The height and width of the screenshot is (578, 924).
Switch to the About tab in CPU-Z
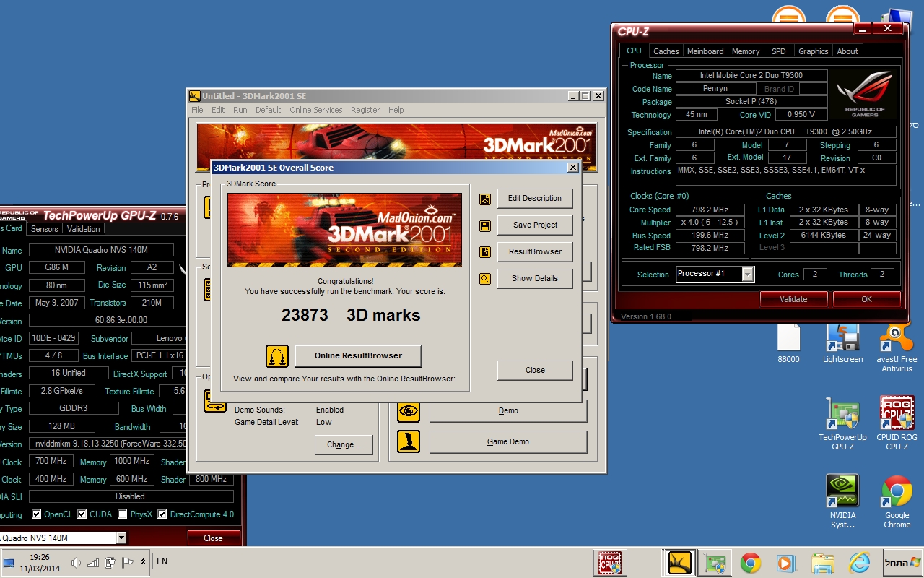point(847,51)
